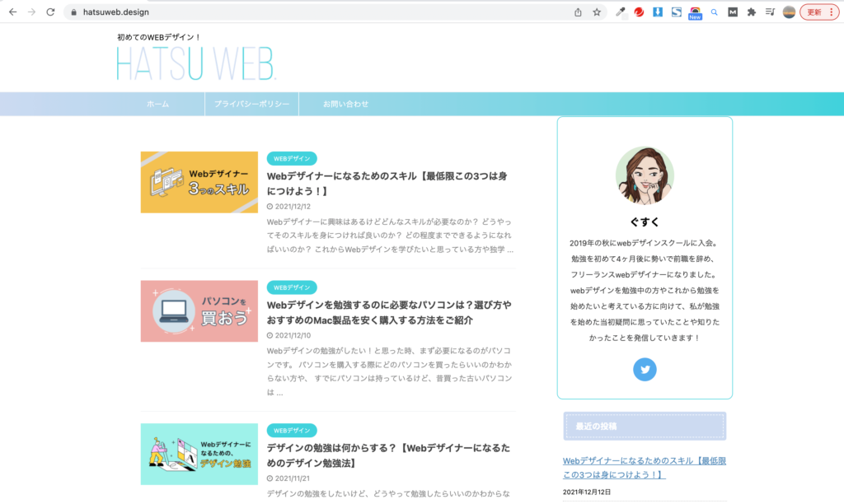
Task: Click the browser forward arrow
Action: (32, 12)
